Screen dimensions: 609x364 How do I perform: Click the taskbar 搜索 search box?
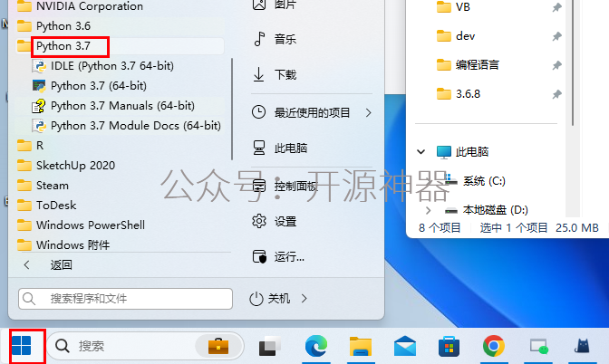click(x=145, y=346)
